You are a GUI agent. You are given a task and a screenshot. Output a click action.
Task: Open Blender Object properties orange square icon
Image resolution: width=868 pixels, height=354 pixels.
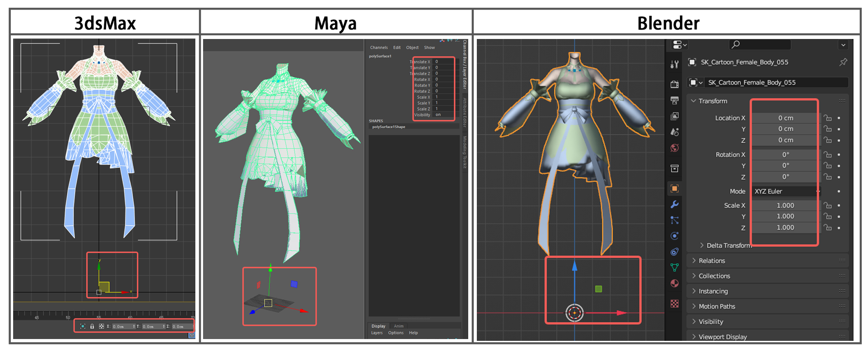pyautogui.click(x=674, y=189)
